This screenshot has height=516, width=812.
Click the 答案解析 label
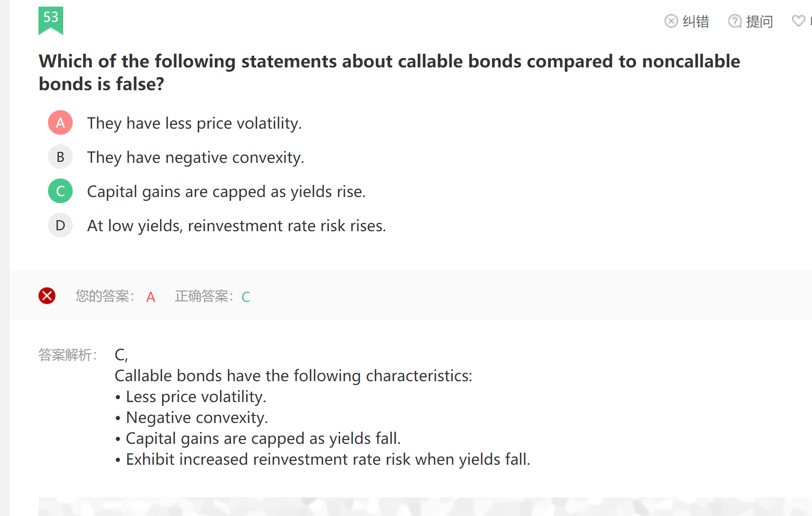[x=67, y=355]
